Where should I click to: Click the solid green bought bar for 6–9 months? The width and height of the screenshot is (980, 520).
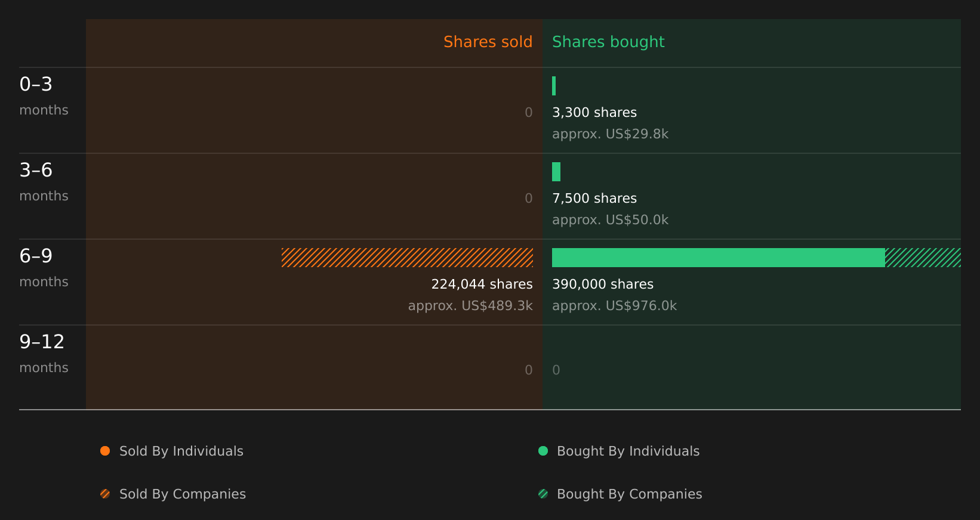click(719, 258)
